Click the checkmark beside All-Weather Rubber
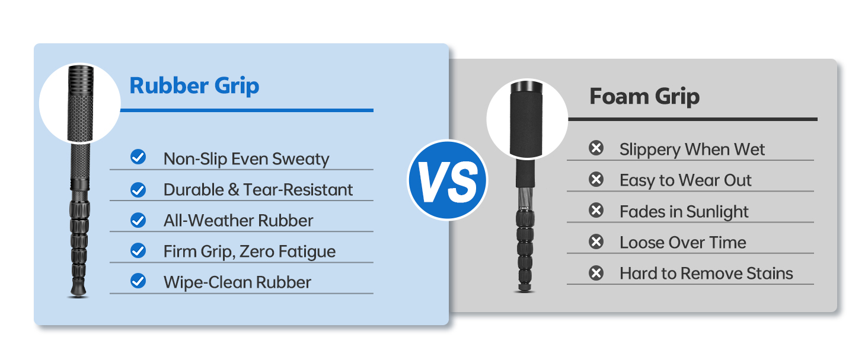Image resolution: width=868 pixels, height=356 pixels. 138,220
